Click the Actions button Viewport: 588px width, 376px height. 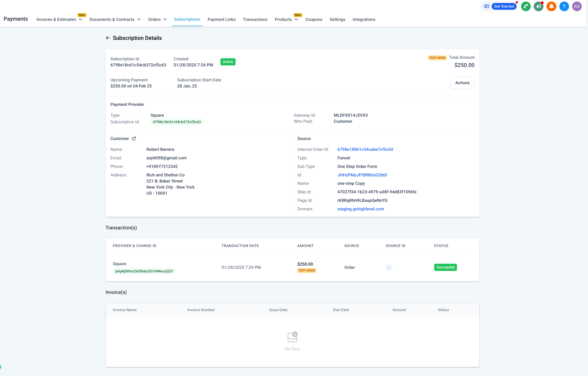tap(462, 83)
